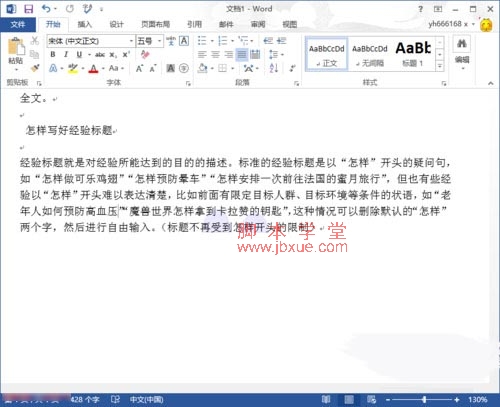
Task: Collapse the ribbon with the chevron
Action: [491, 83]
